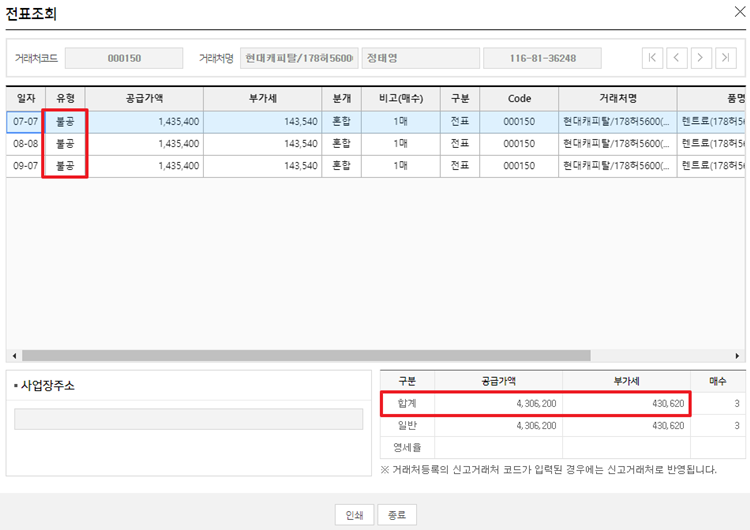The width and height of the screenshot is (750, 530).
Task: Go to next record arrow
Action: click(x=701, y=58)
